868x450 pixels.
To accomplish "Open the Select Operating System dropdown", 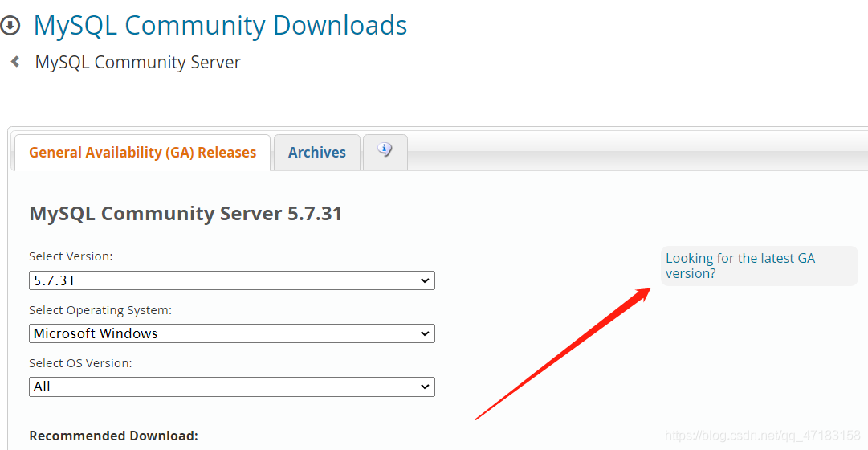I will (232, 333).
